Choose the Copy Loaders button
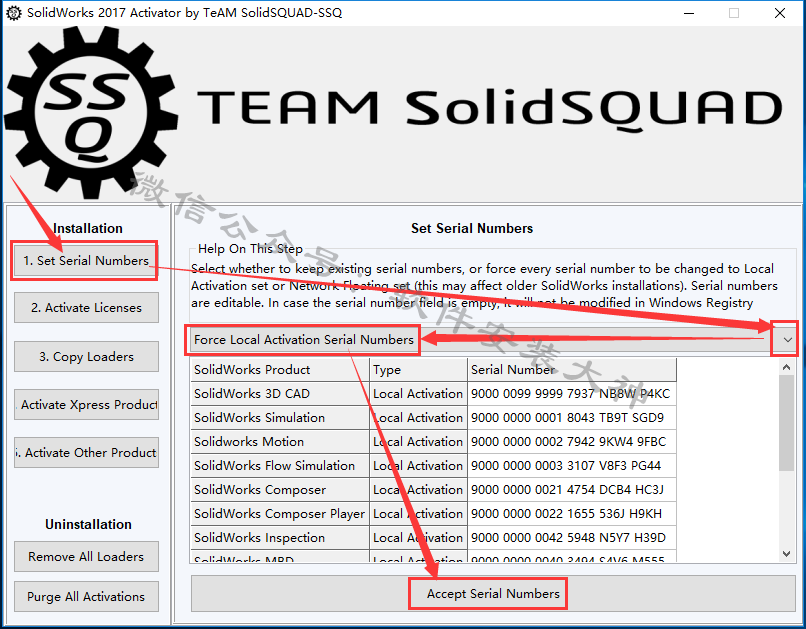This screenshot has width=806, height=629. (86, 356)
